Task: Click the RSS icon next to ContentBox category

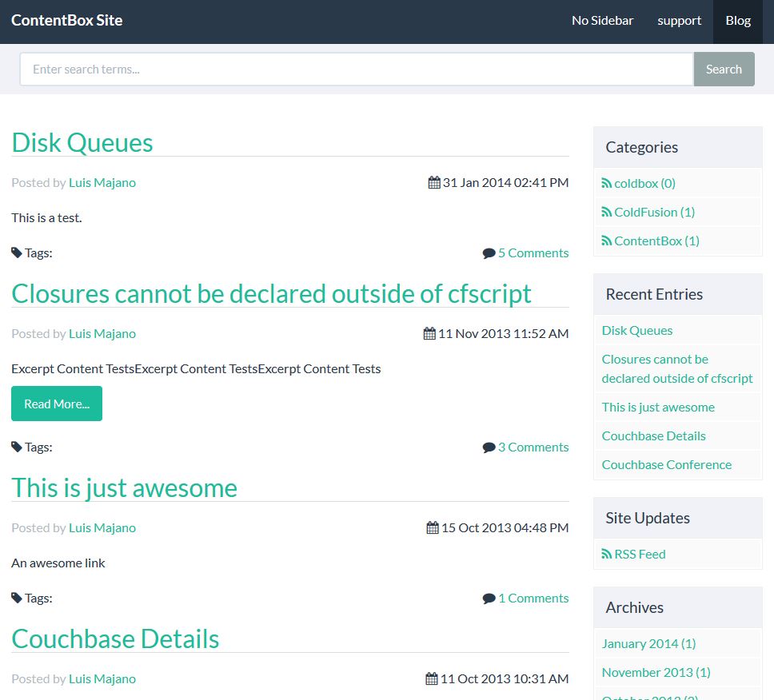Action: point(607,241)
